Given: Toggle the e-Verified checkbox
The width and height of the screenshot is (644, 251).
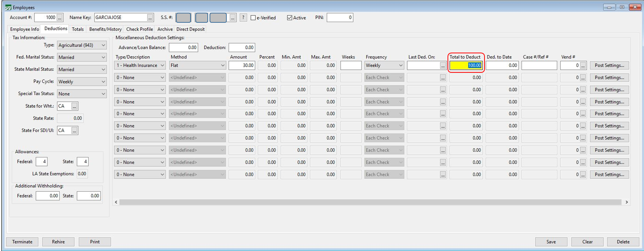Looking at the screenshot, I should pyautogui.click(x=253, y=18).
